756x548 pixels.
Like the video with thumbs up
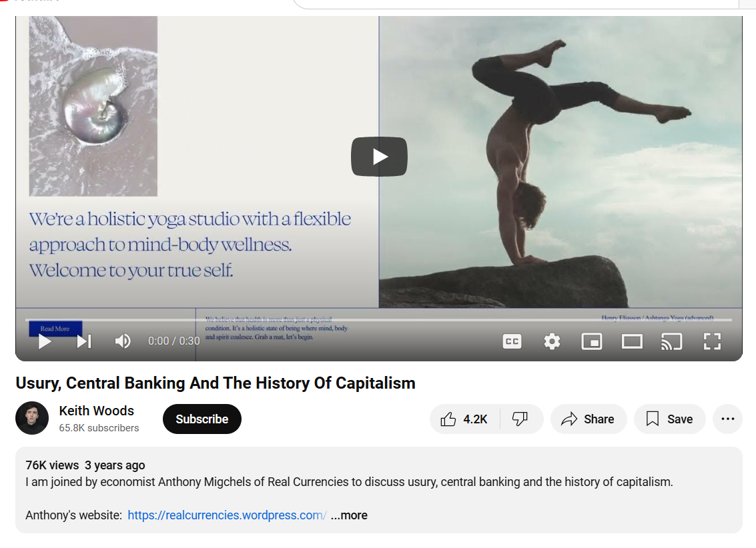click(x=464, y=419)
